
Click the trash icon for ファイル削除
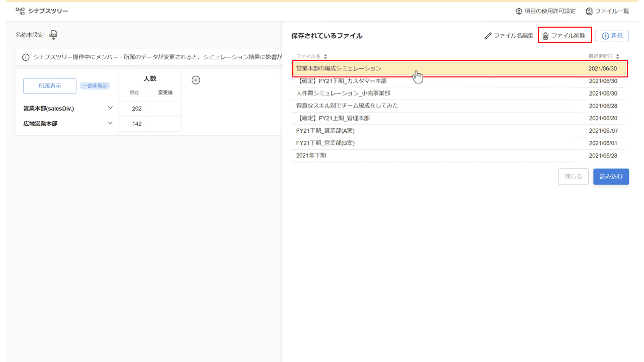(545, 36)
